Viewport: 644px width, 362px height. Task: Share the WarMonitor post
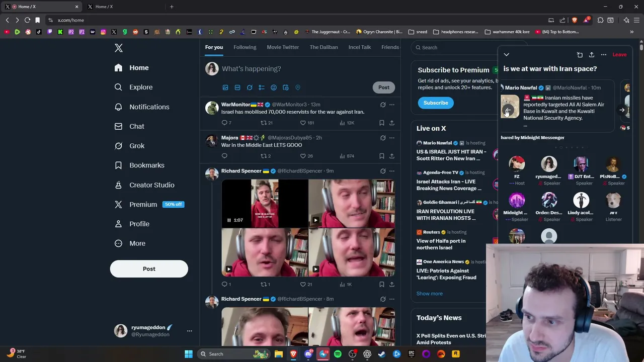point(392,123)
